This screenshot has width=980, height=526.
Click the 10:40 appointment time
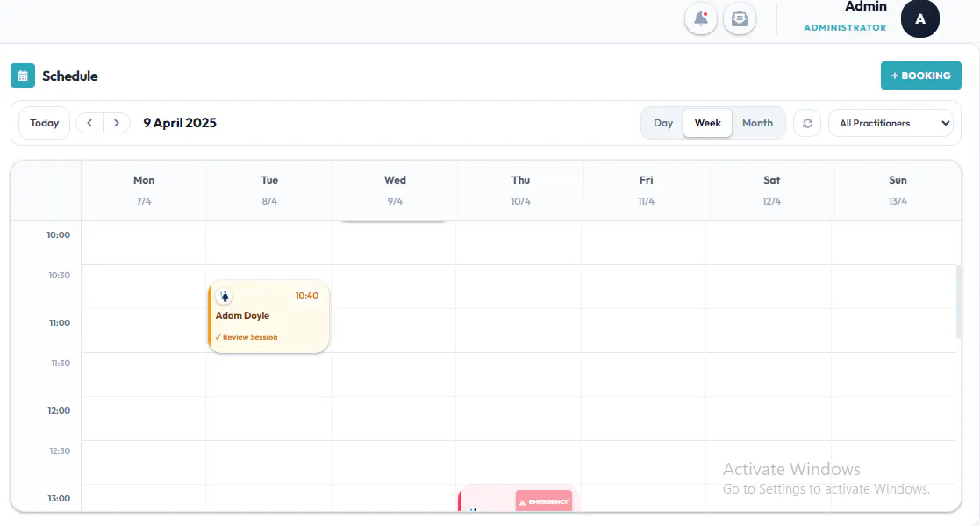(307, 295)
